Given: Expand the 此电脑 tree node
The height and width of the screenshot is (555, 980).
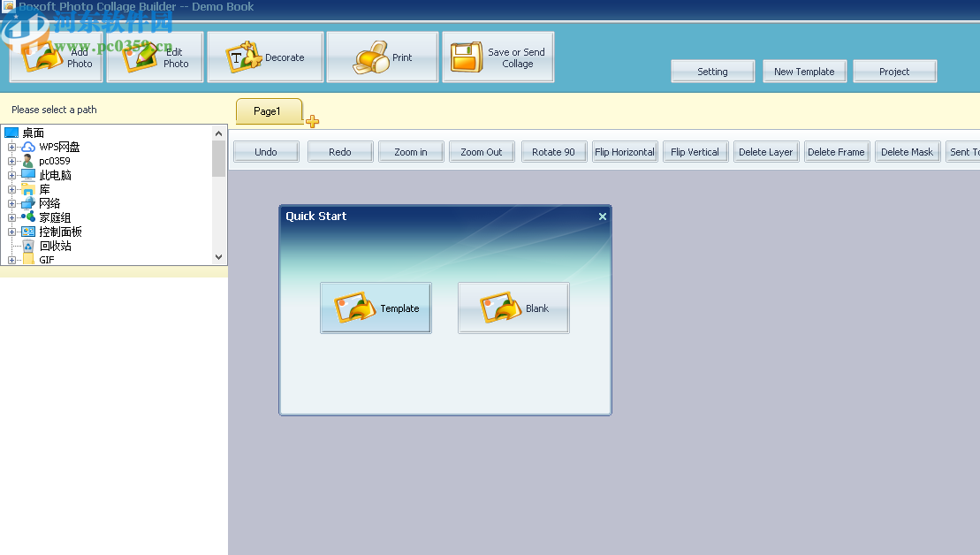Looking at the screenshot, I should (x=11, y=175).
